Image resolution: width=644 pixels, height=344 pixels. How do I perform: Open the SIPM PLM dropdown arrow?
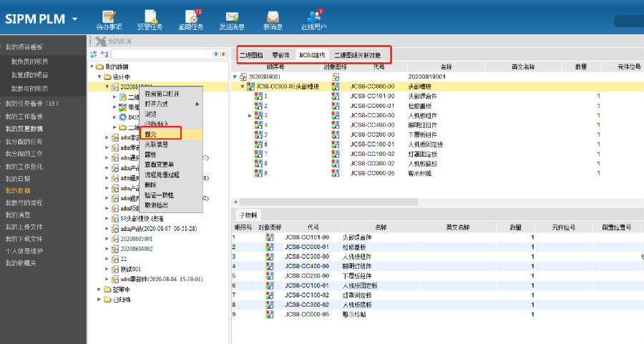tap(75, 19)
